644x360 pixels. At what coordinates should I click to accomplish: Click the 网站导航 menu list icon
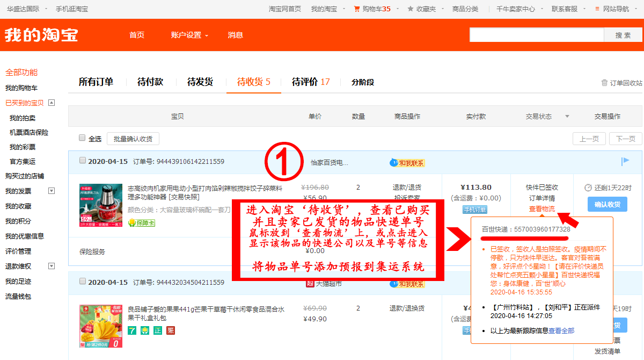pyautogui.click(x=598, y=9)
